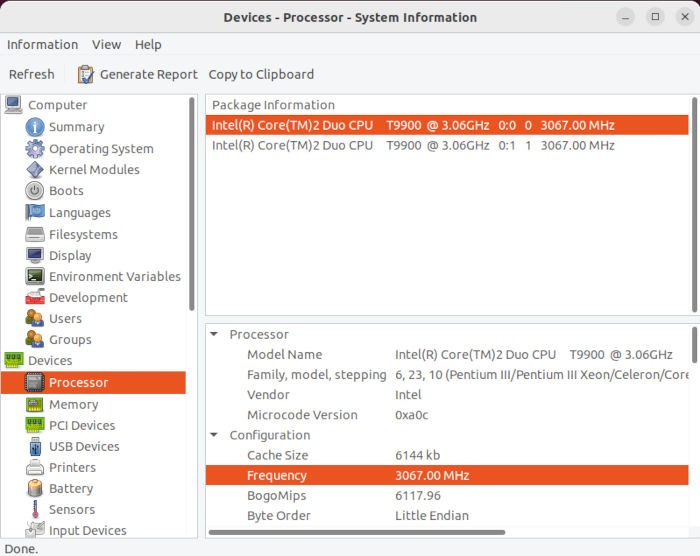Click the Development toolbox icon
The image size is (700, 556).
[x=35, y=297]
